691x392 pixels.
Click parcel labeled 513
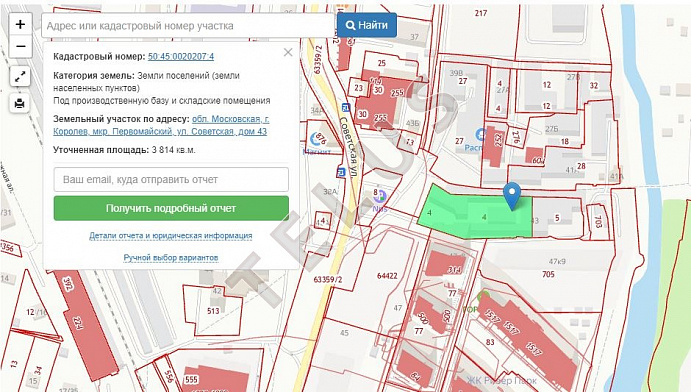213,311
